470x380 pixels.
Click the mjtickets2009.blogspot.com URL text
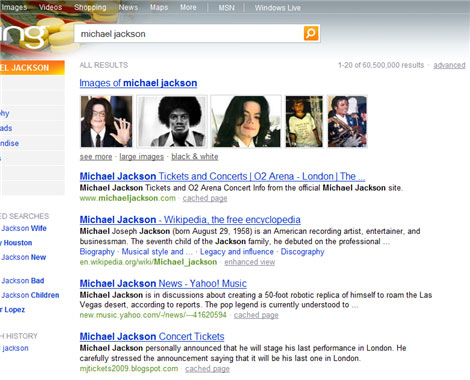(x=129, y=369)
